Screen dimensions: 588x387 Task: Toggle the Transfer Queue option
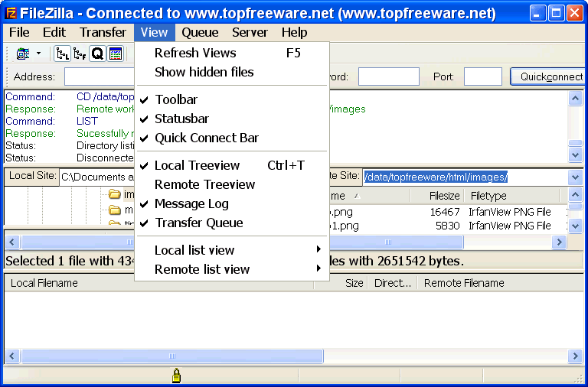click(x=232, y=223)
